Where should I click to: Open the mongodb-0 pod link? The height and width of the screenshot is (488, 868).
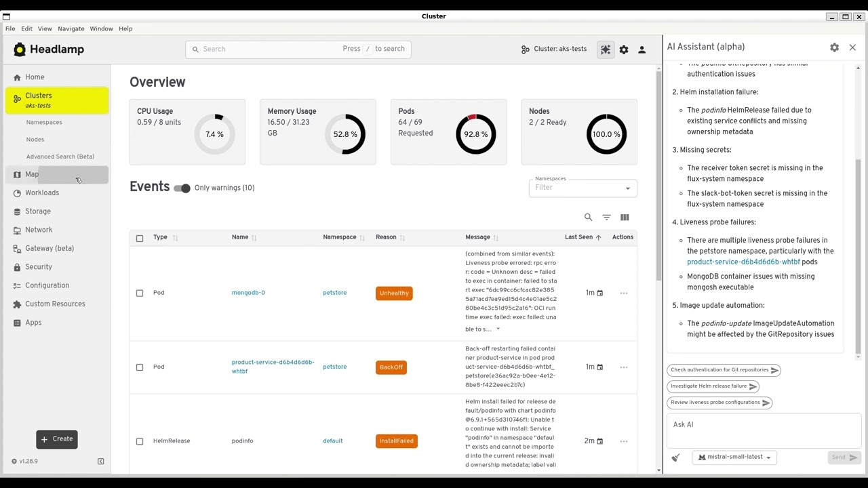248,293
